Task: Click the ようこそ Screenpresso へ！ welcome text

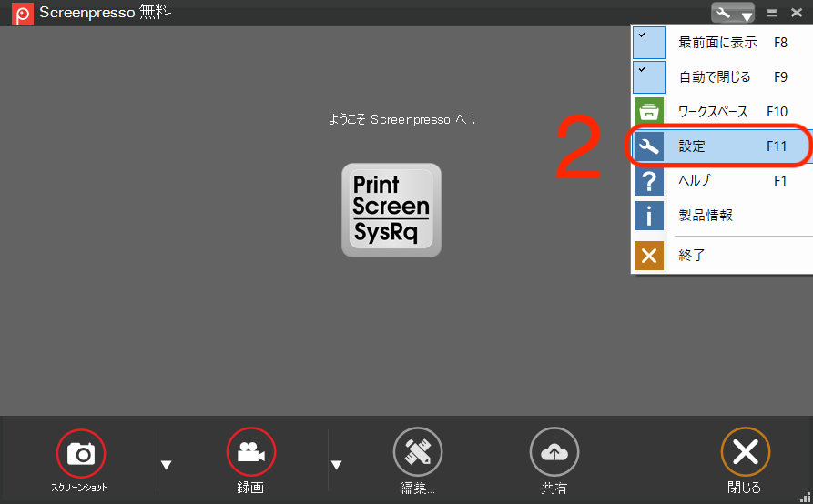Action: [402, 120]
